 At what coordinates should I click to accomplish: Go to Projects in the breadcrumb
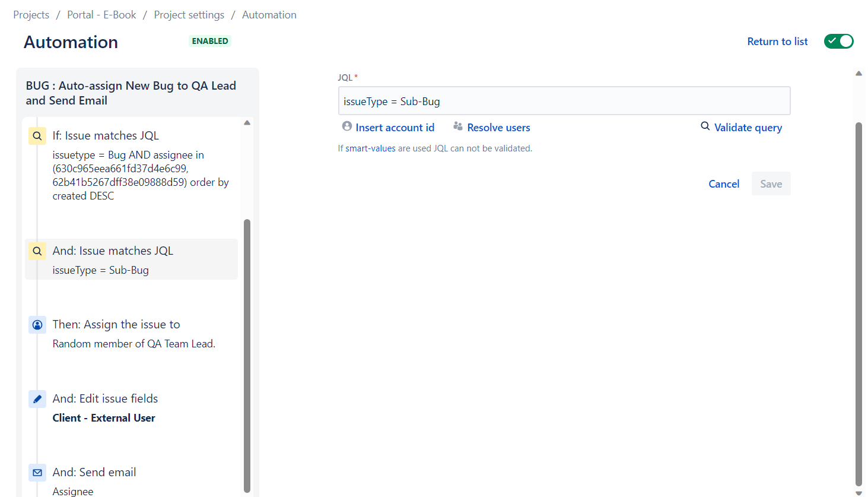tap(31, 15)
